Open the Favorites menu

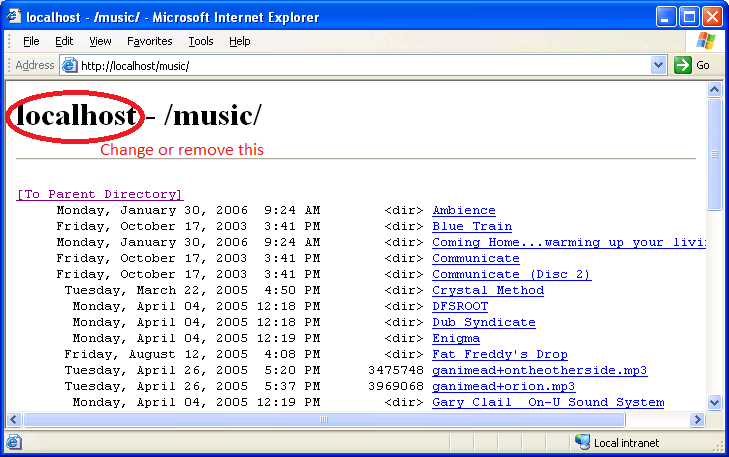click(150, 41)
